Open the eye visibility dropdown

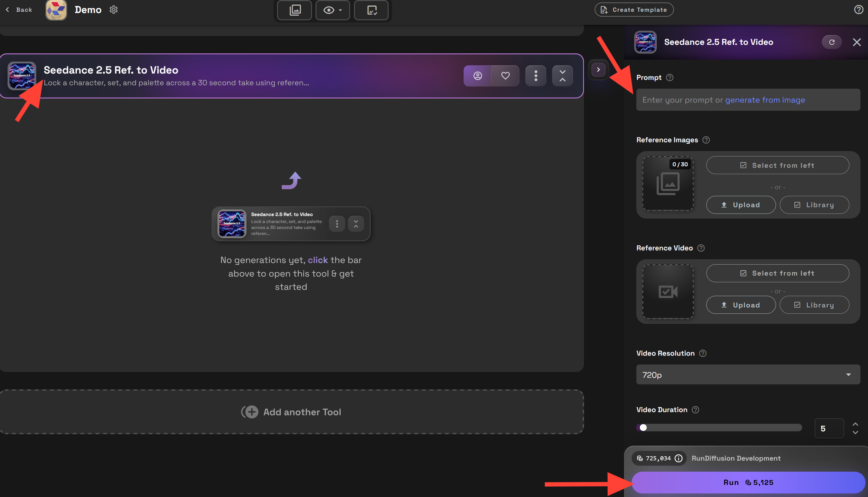332,10
